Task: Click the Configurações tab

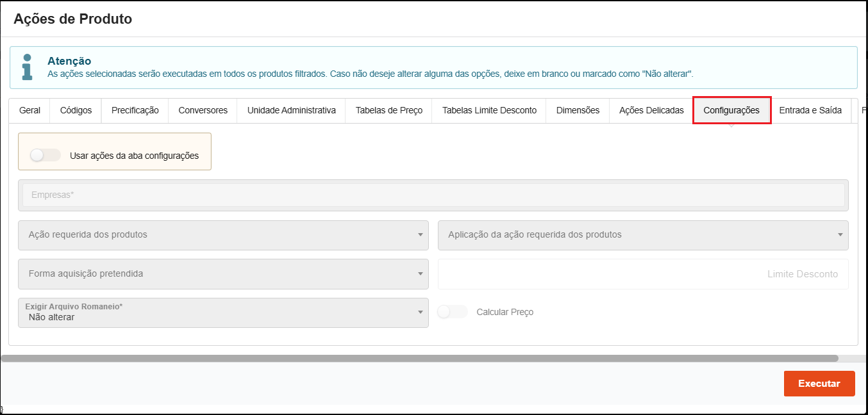Action: coord(731,110)
